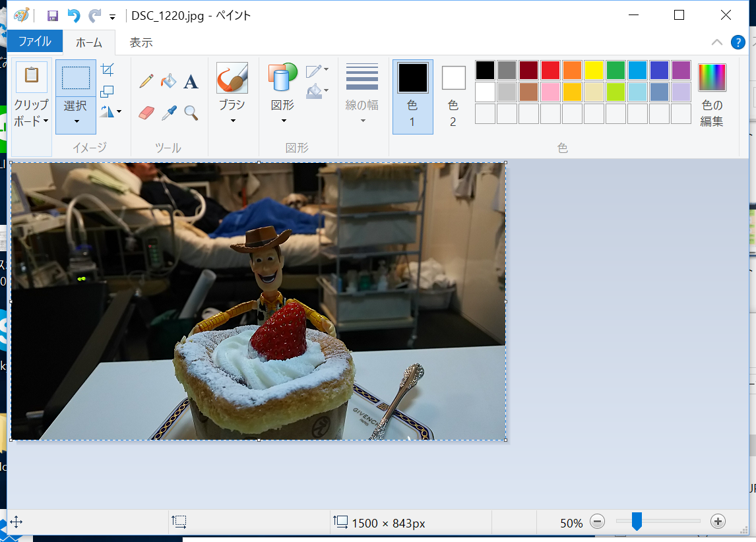
Task: Zoom out with the minus button
Action: [598, 522]
